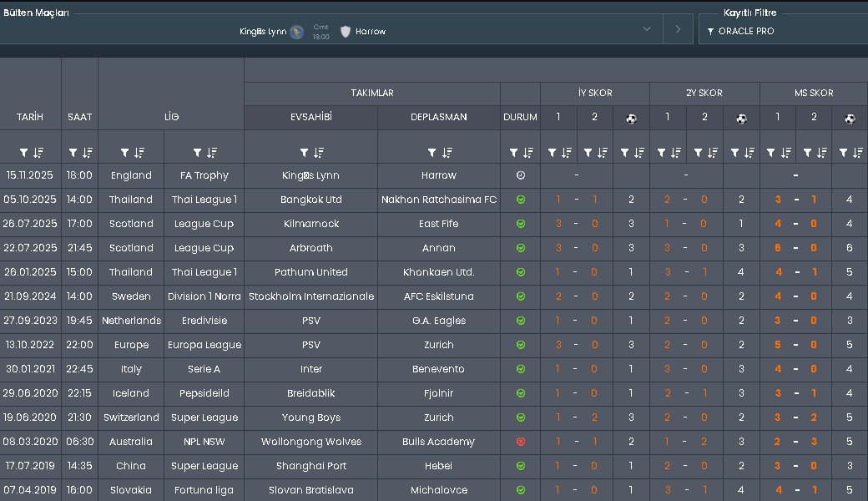Screen dimensions: 868x501
Task: Go to next match arrow button
Action: (678, 28)
